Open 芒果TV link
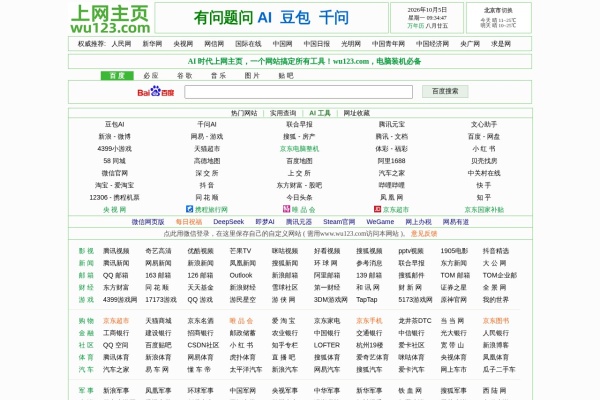The image size is (600, 400). (x=240, y=251)
